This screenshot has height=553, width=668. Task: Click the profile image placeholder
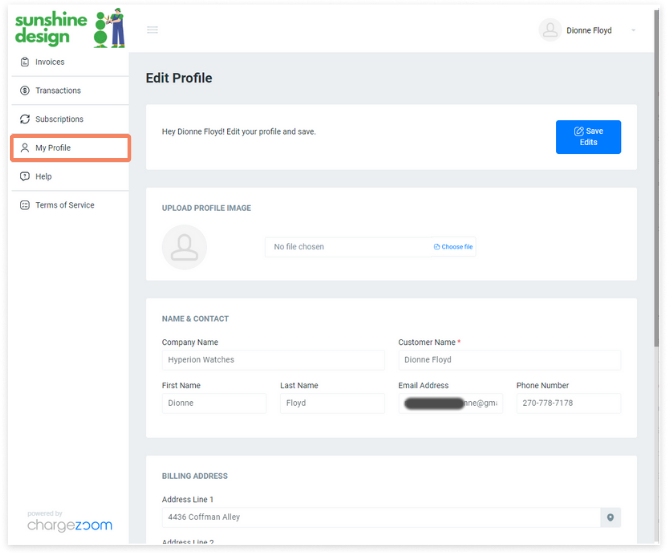click(184, 247)
